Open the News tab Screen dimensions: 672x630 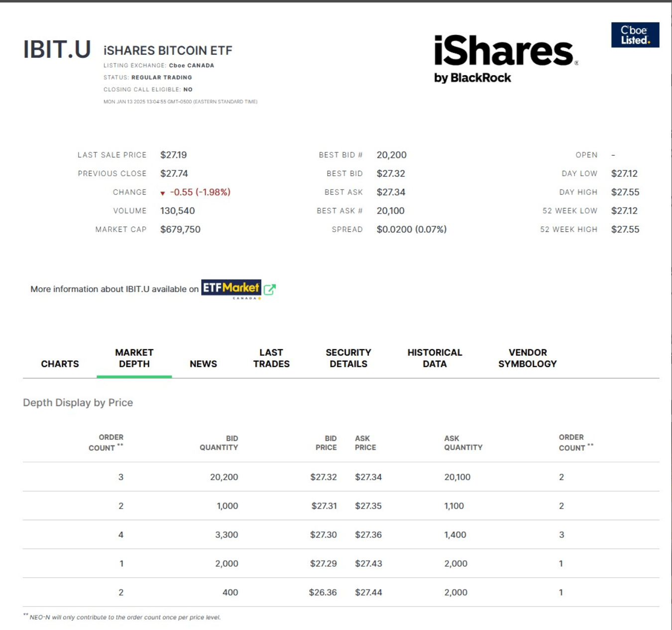click(203, 364)
